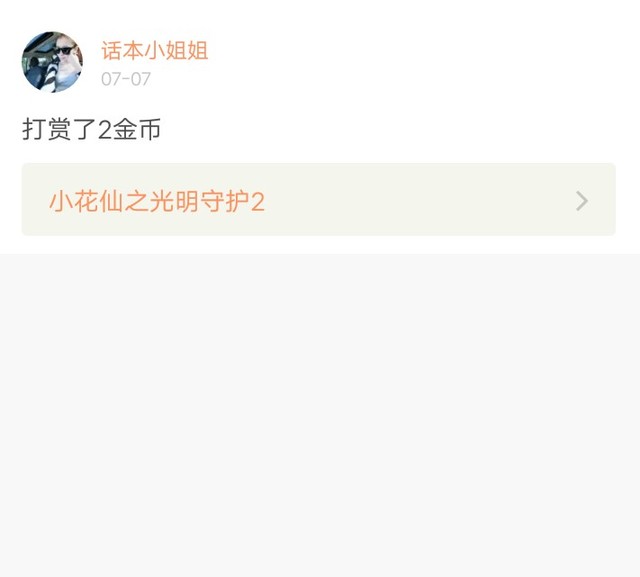Tap the gray chevron icon
The image size is (640, 577).
pos(582,201)
